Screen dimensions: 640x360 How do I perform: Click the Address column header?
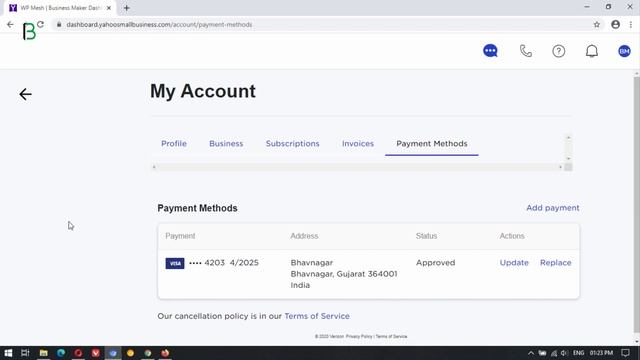click(304, 236)
